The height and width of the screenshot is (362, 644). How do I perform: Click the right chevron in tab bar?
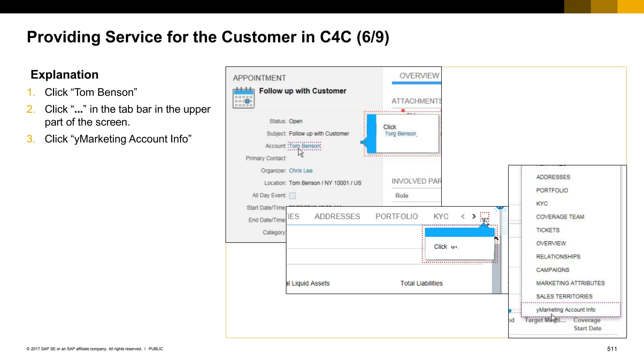pyautogui.click(x=474, y=216)
